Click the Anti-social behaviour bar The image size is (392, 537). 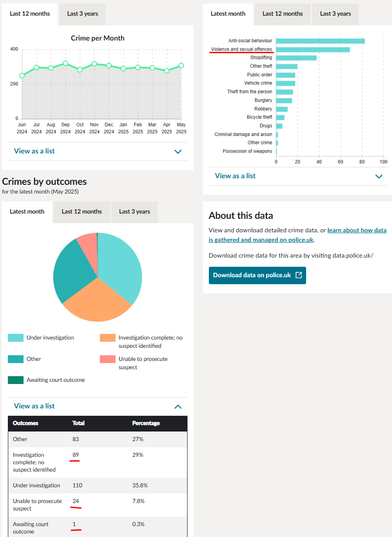click(320, 41)
